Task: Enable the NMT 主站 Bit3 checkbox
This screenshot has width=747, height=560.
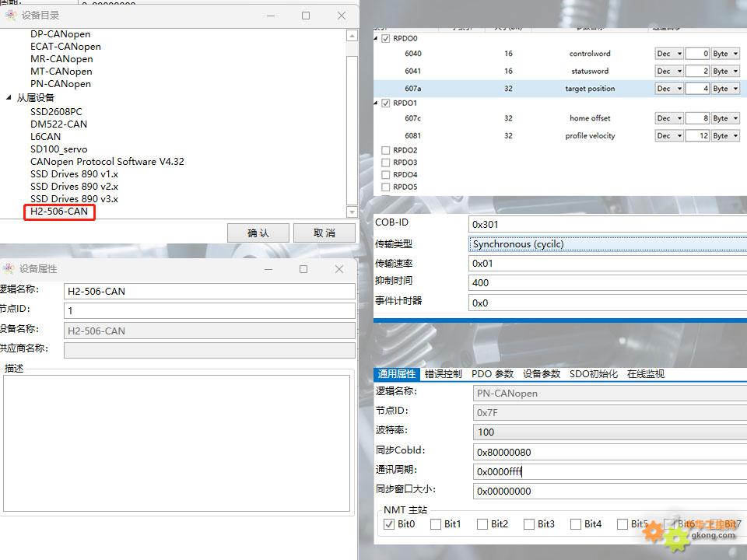Action: click(x=529, y=524)
